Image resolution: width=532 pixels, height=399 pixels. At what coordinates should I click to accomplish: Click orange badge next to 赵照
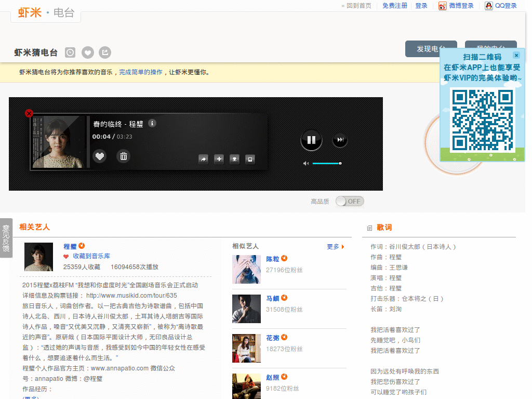(284, 377)
